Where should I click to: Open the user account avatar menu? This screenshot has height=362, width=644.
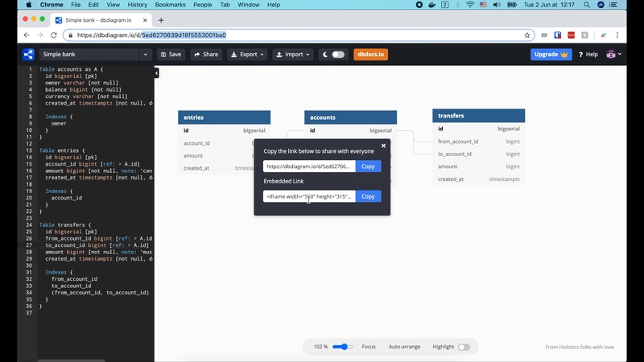pos(613,54)
